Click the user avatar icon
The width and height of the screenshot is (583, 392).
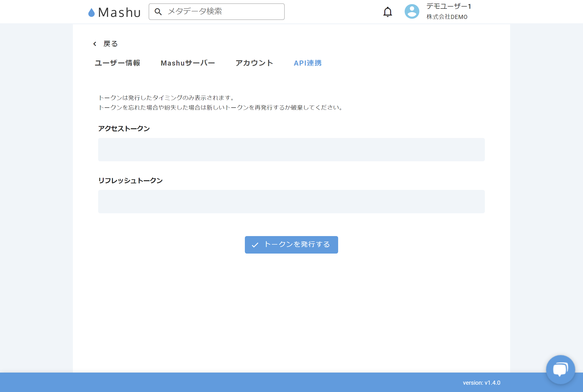(x=412, y=11)
